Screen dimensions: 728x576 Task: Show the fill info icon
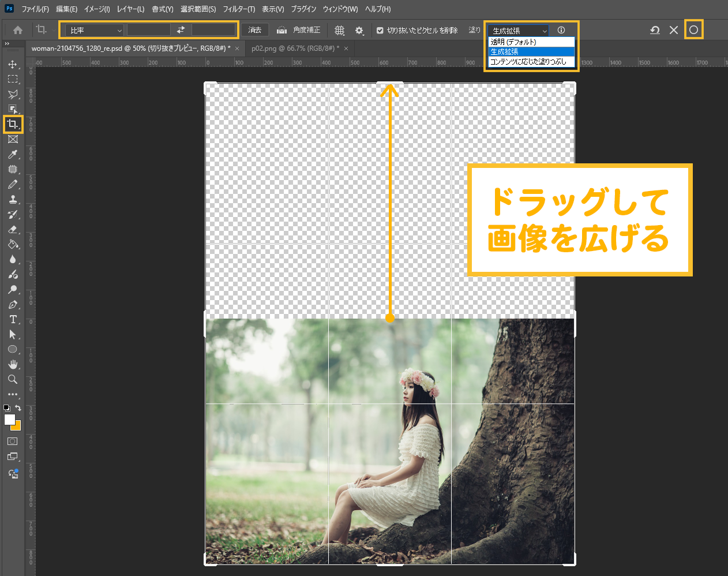click(x=561, y=30)
